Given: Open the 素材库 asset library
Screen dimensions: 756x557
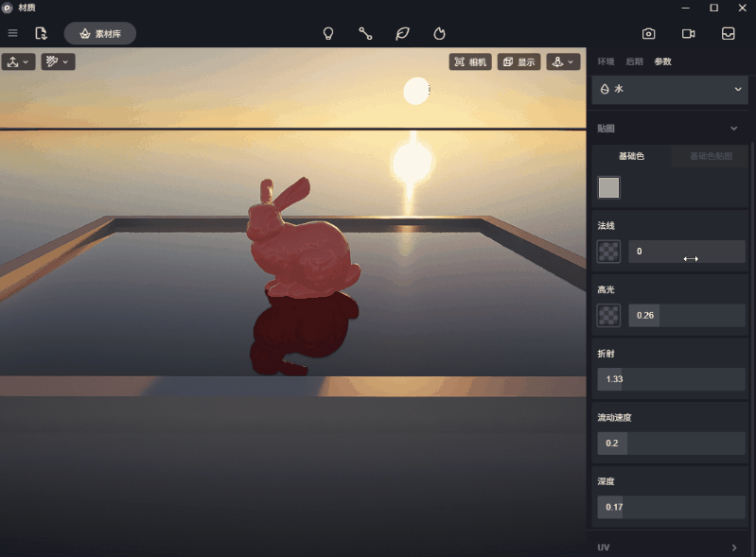Looking at the screenshot, I should 100,33.
